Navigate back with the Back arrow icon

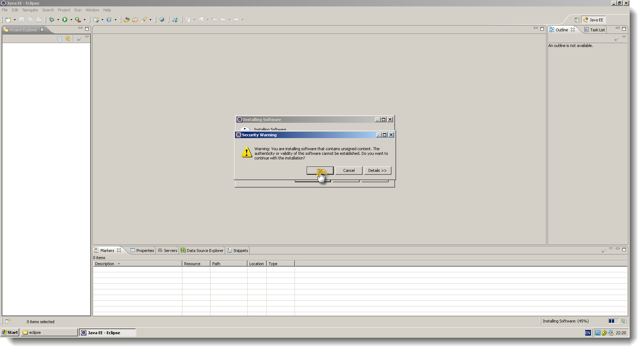click(224, 20)
